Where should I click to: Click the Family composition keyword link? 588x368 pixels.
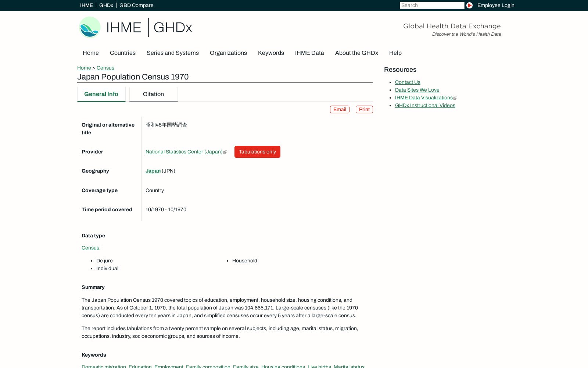point(208,366)
